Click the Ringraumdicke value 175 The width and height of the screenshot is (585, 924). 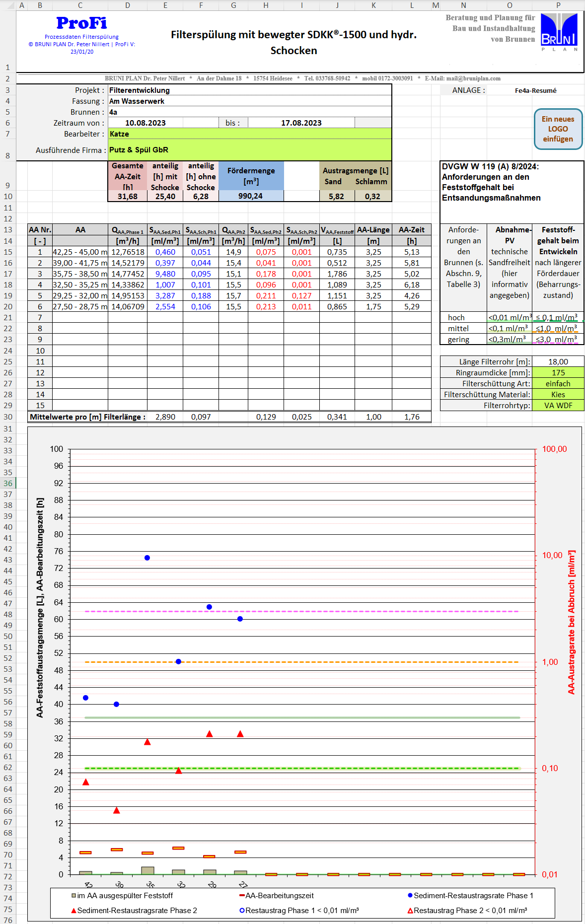click(558, 373)
